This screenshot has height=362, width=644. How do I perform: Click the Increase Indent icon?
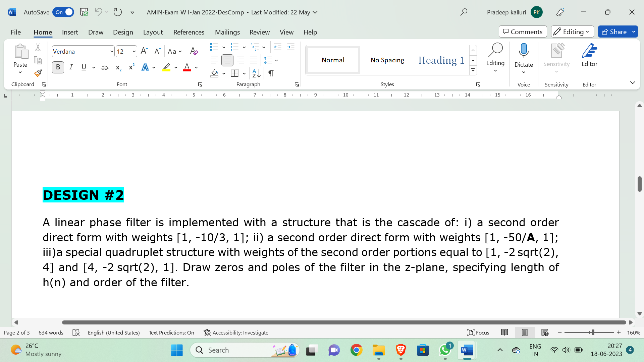click(x=291, y=47)
